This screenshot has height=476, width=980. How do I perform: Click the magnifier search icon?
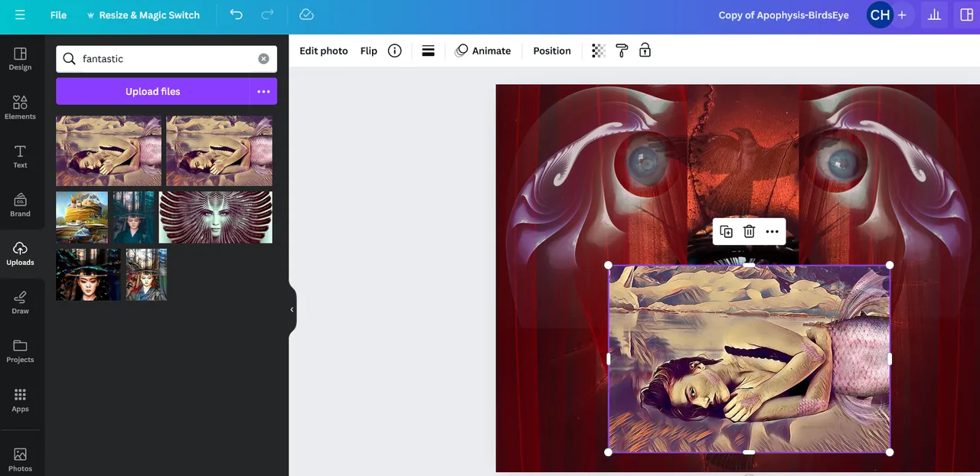[69, 59]
